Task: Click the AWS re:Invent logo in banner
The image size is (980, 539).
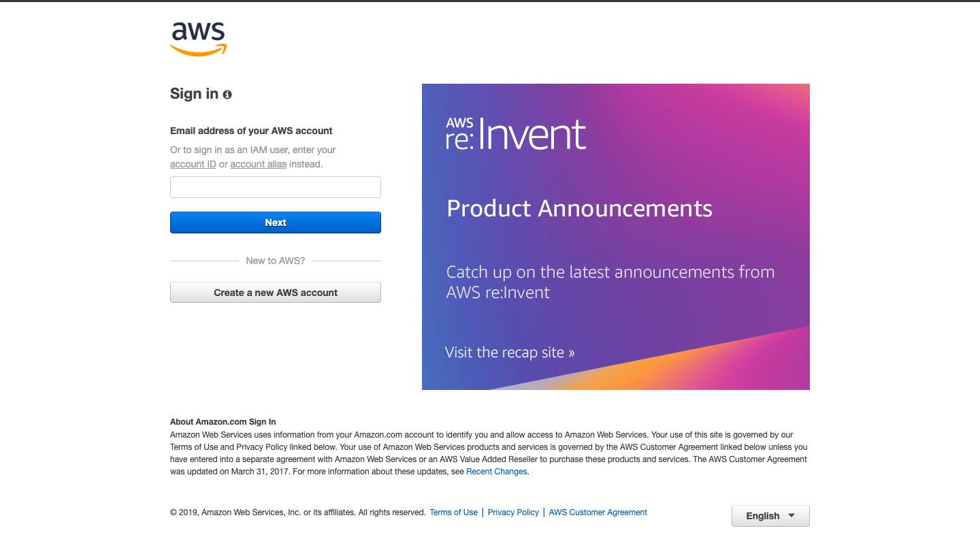Action: tap(515, 133)
